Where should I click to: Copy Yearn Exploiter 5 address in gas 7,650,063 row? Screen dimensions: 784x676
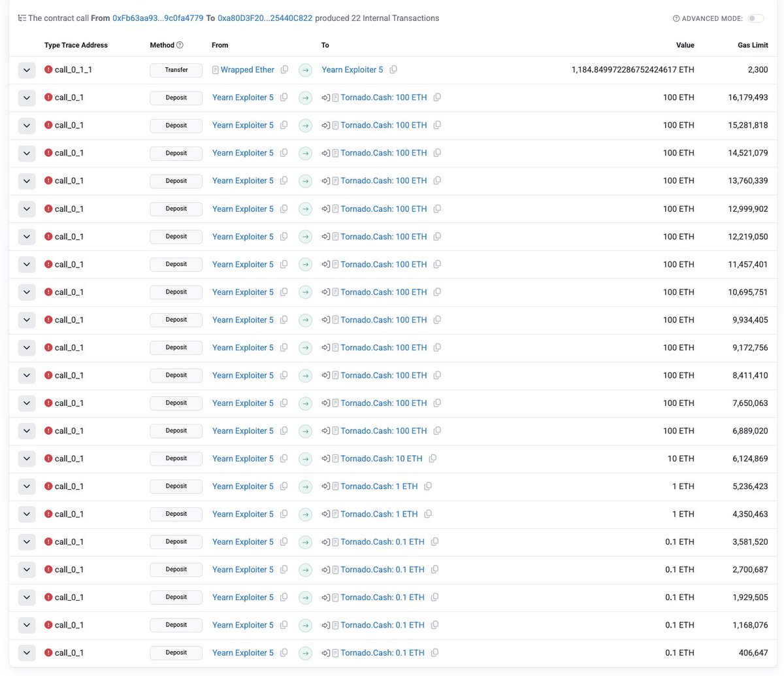[x=284, y=403]
